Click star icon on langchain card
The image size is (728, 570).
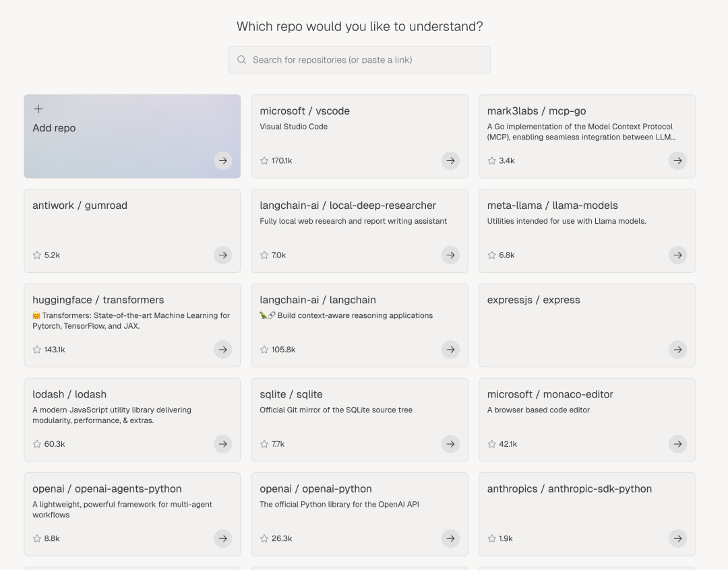pos(264,350)
